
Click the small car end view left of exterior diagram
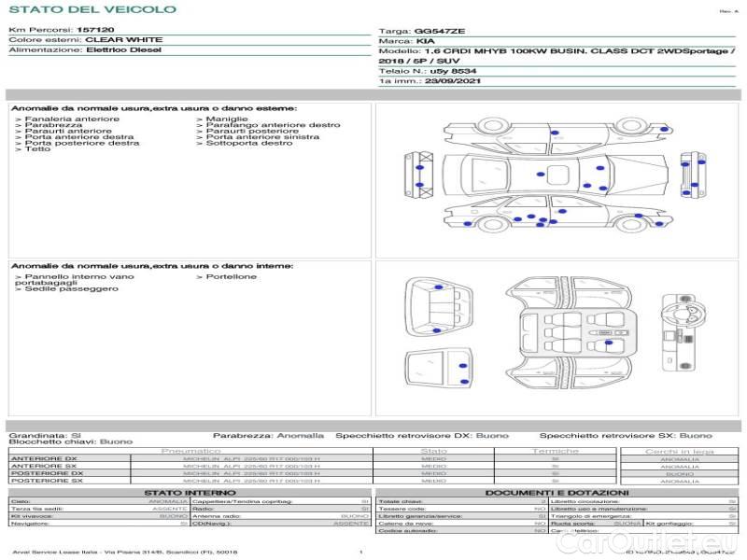[417, 173]
